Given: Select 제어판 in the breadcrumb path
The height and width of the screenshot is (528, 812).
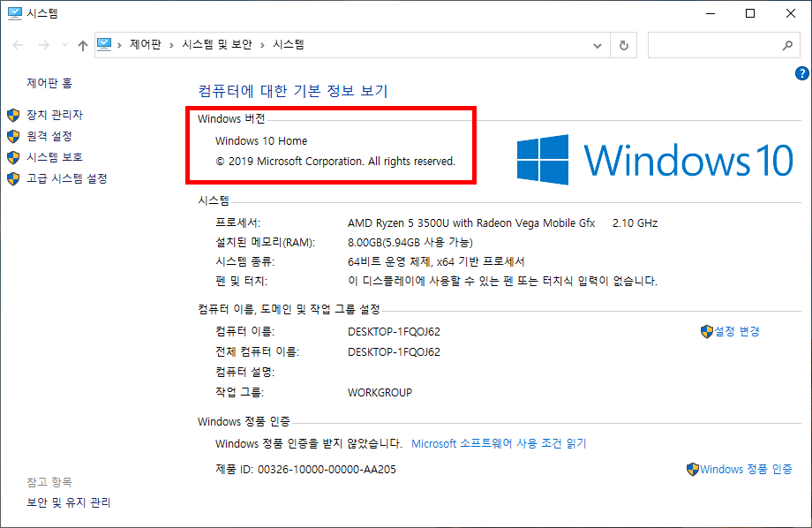Looking at the screenshot, I should tap(146, 44).
